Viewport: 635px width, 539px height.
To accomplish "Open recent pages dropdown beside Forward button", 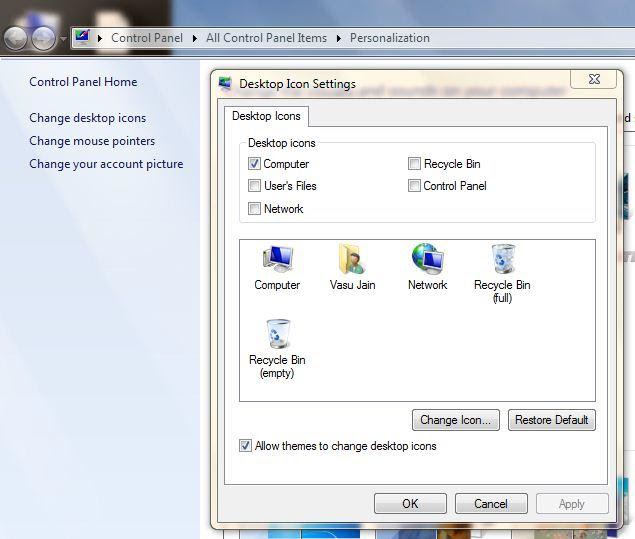I will [63, 38].
